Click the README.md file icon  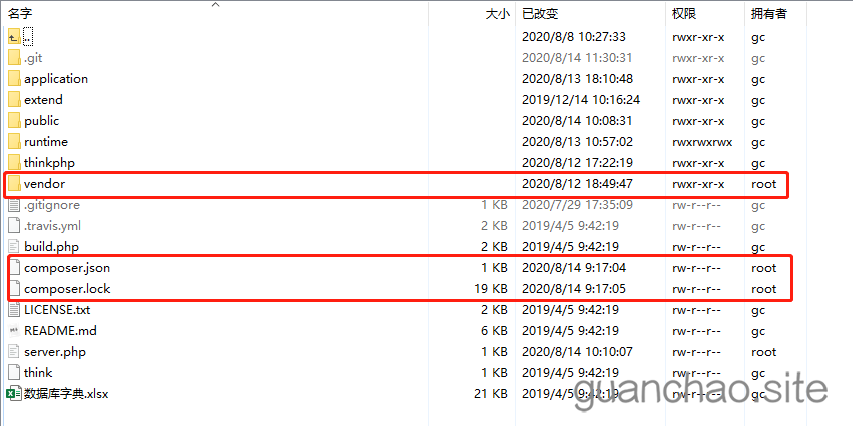pyautogui.click(x=14, y=331)
